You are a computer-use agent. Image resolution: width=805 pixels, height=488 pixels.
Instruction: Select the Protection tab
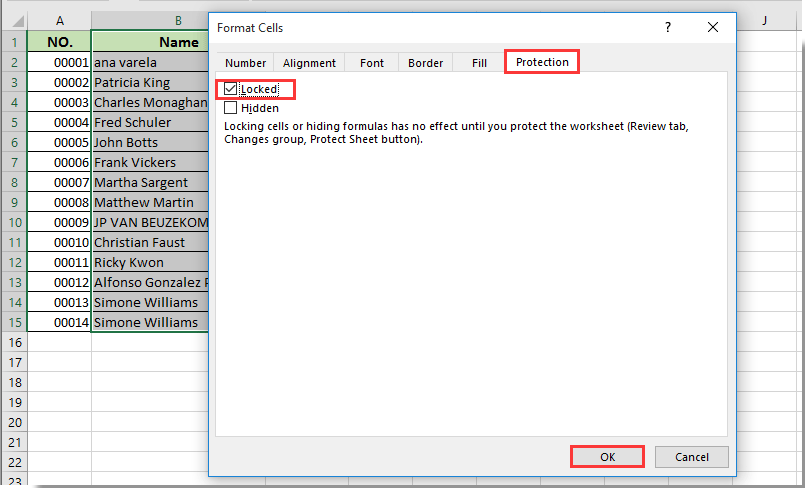pos(542,62)
